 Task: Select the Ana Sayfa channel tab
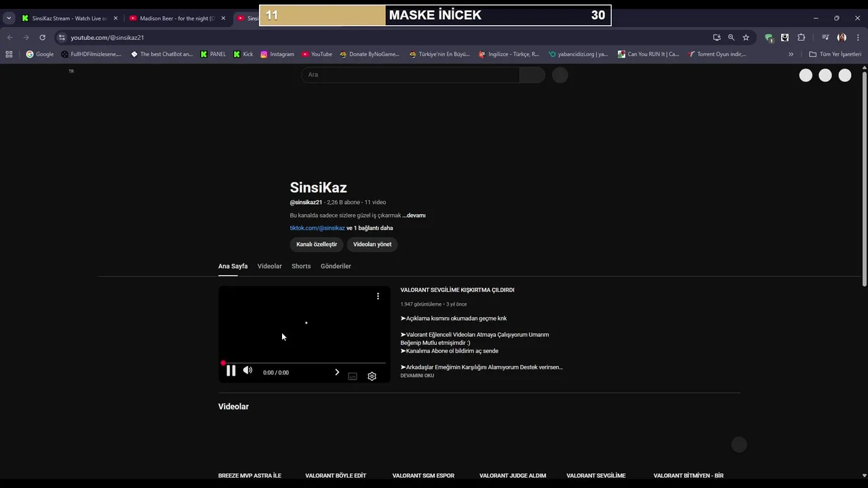tap(233, 266)
